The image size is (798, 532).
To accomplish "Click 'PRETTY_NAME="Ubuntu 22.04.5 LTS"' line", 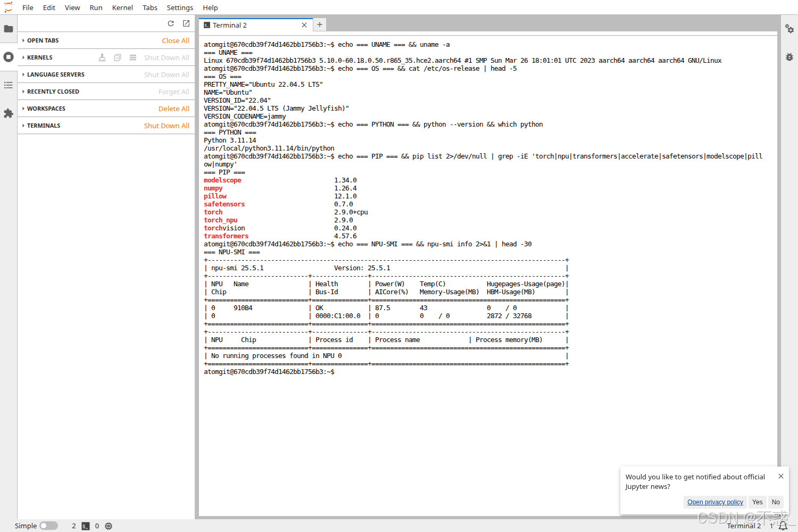I will [263, 85].
